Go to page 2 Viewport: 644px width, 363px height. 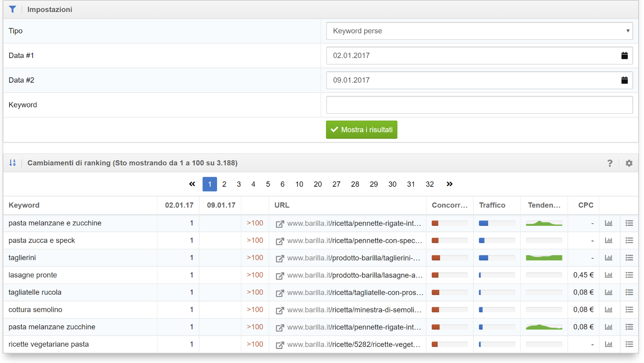point(224,184)
